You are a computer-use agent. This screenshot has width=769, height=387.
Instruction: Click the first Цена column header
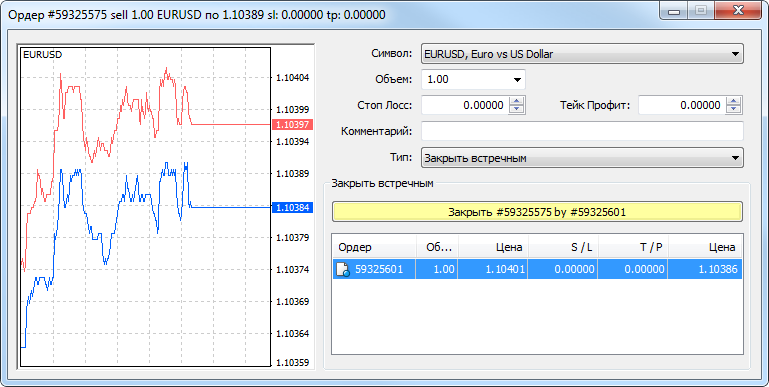(492, 247)
